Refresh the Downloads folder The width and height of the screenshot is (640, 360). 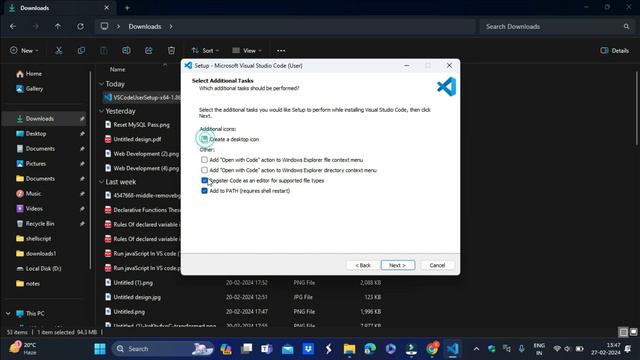click(x=80, y=27)
